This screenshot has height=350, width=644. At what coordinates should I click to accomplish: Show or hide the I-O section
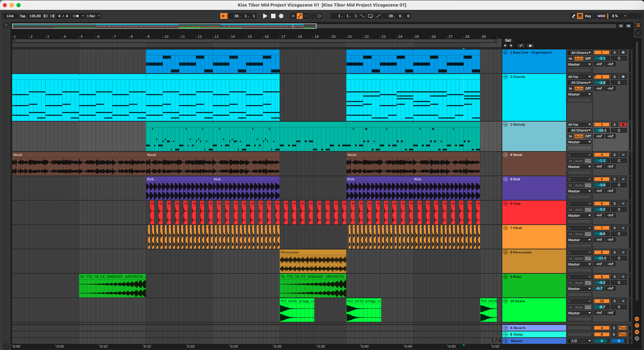[x=637, y=319]
